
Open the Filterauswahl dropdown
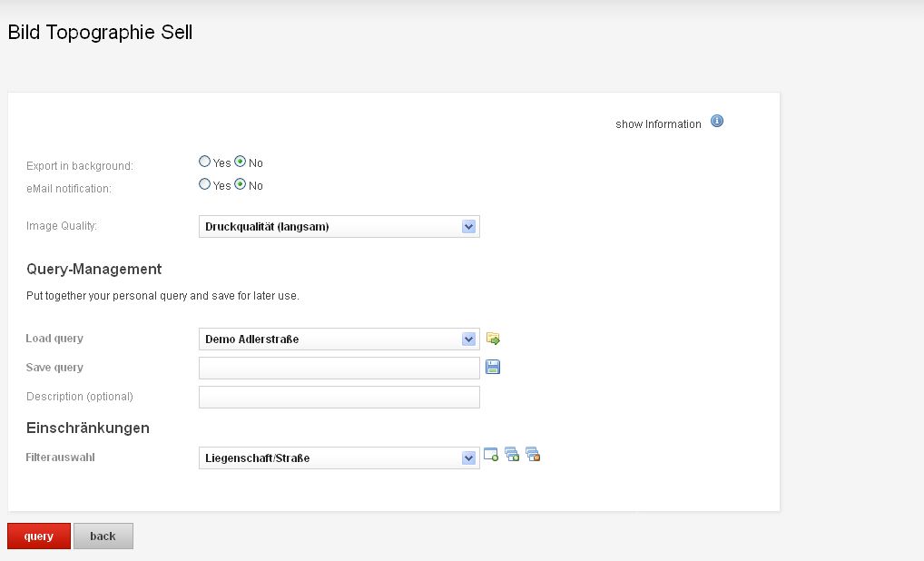click(x=339, y=458)
